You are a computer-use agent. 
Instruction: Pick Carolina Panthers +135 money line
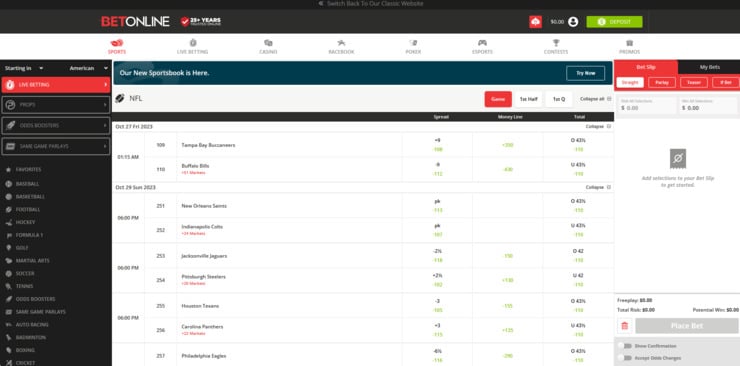507,330
